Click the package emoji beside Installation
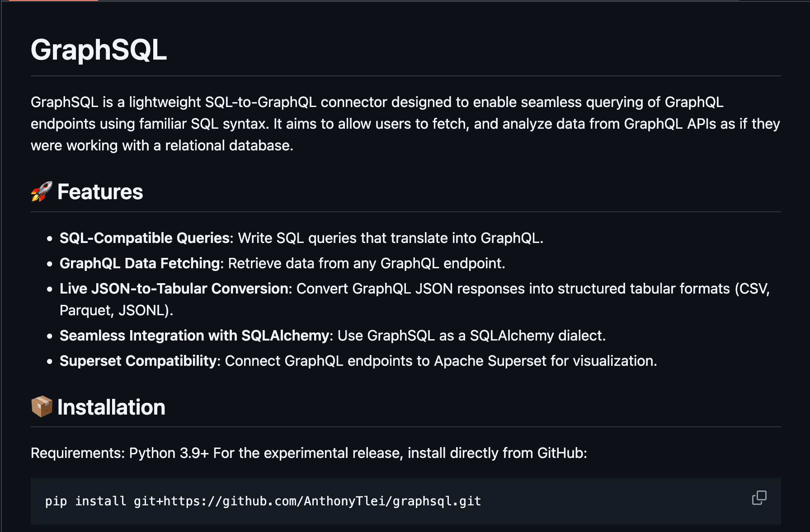 point(42,407)
